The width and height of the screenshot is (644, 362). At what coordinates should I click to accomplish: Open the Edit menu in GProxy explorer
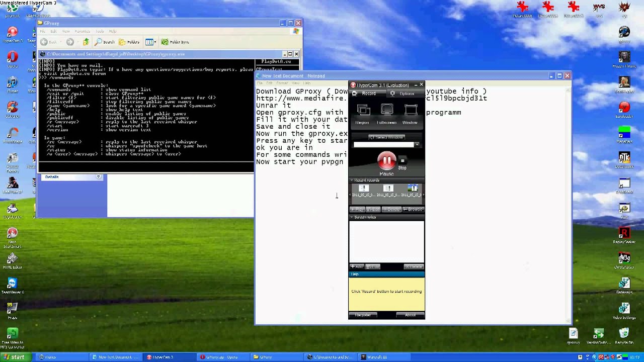[53, 32]
